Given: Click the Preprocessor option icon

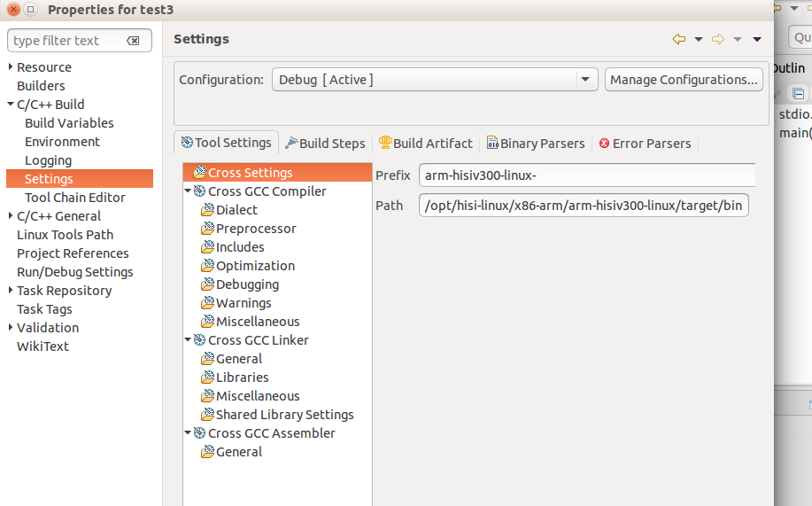Looking at the screenshot, I should point(208,228).
